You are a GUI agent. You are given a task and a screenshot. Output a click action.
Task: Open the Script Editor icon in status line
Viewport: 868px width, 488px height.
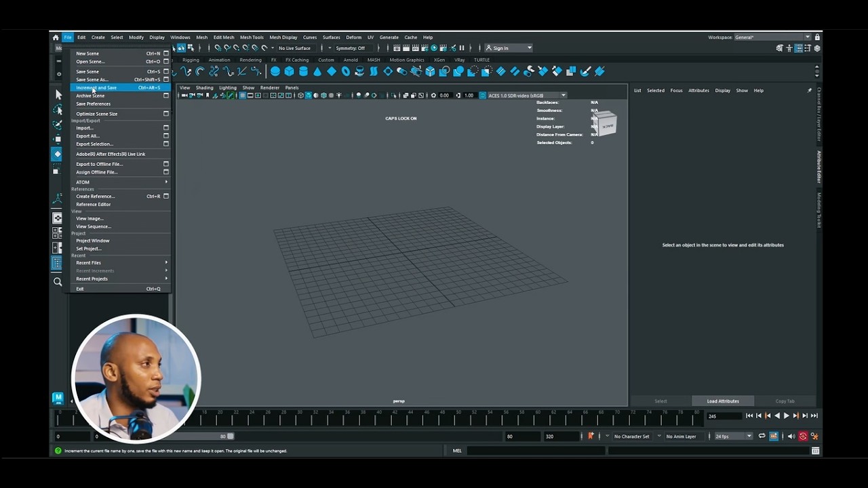click(816, 451)
